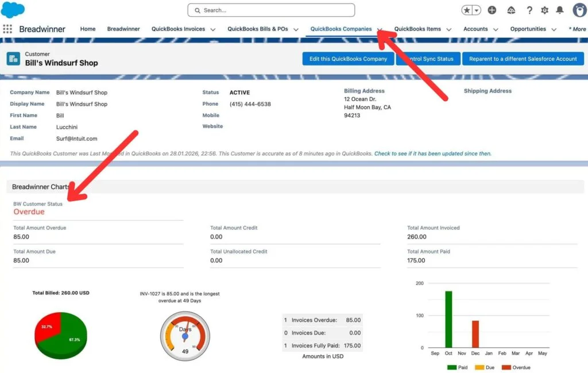Viewport: 588px width, 373px height.
Task: Open the Help question mark icon
Action: [529, 10]
